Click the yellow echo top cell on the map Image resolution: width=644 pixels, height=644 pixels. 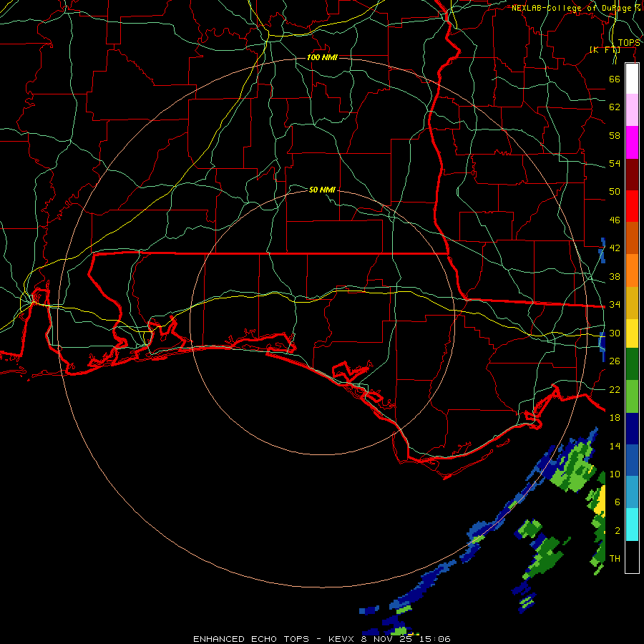point(600,500)
